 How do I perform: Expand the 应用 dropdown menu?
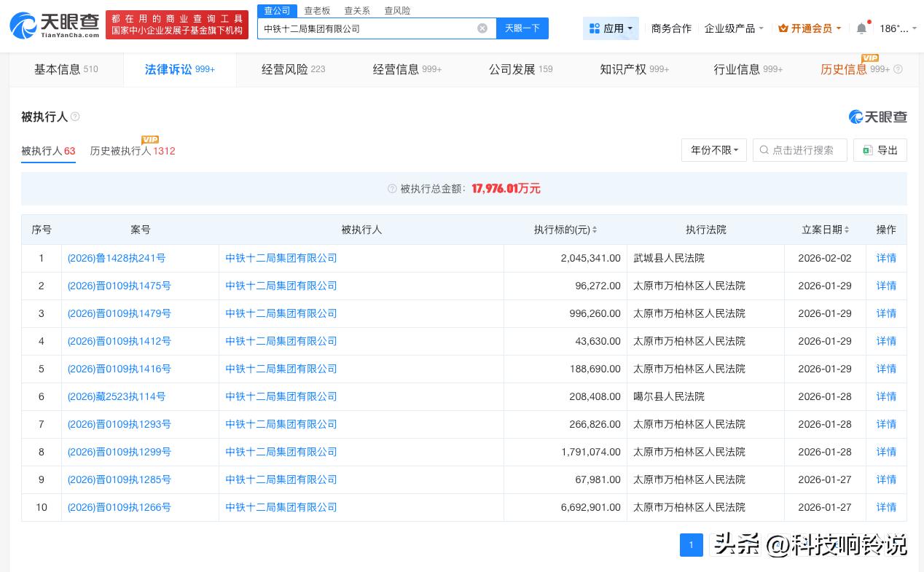tap(611, 28)
